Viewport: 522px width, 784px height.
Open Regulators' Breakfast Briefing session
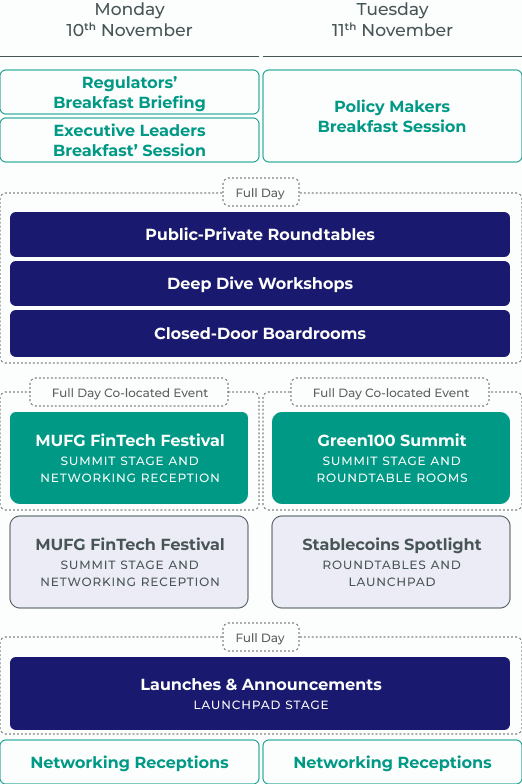click(130, 92)
